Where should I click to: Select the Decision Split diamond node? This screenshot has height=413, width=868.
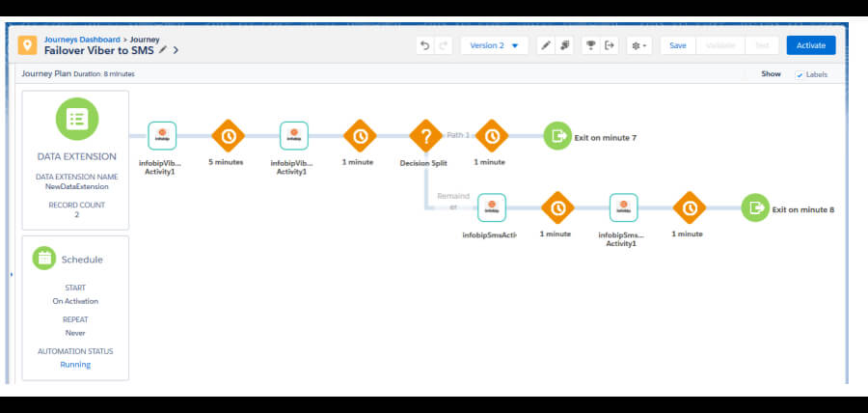point(424,136)
